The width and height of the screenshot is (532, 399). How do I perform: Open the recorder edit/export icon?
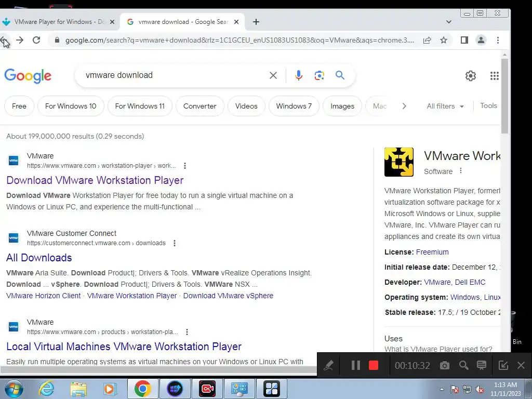click(x=503, y=365)
